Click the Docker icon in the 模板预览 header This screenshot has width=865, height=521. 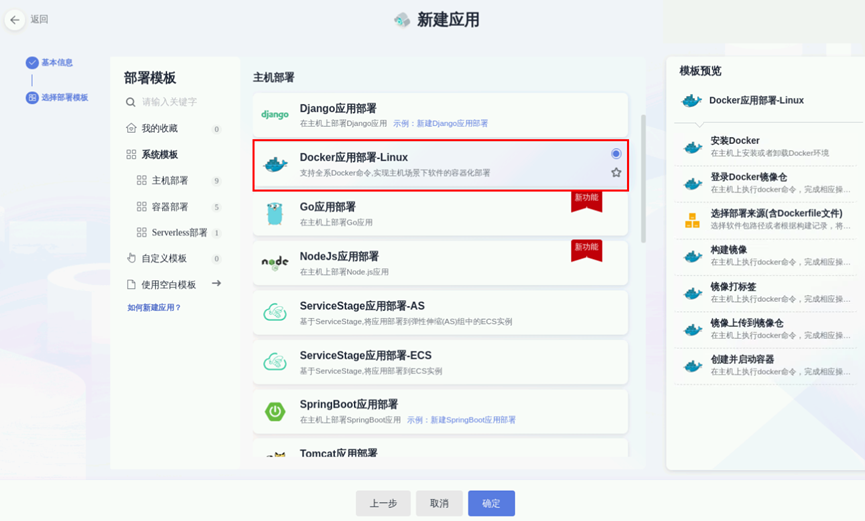(691, 100)
